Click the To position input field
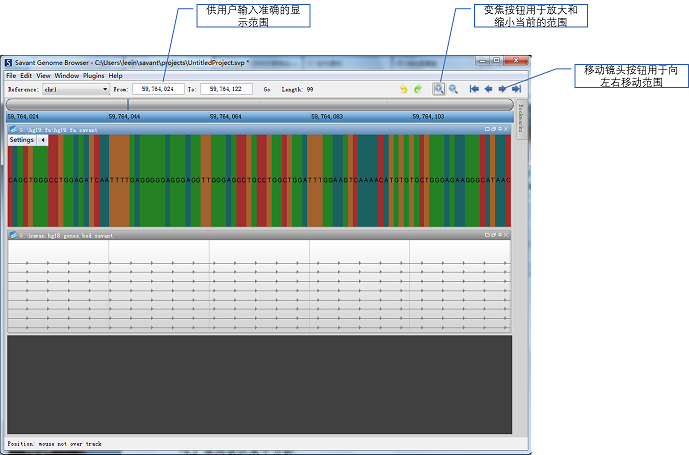689x455 pixels. pyautogui.click(x=225, y=89)
